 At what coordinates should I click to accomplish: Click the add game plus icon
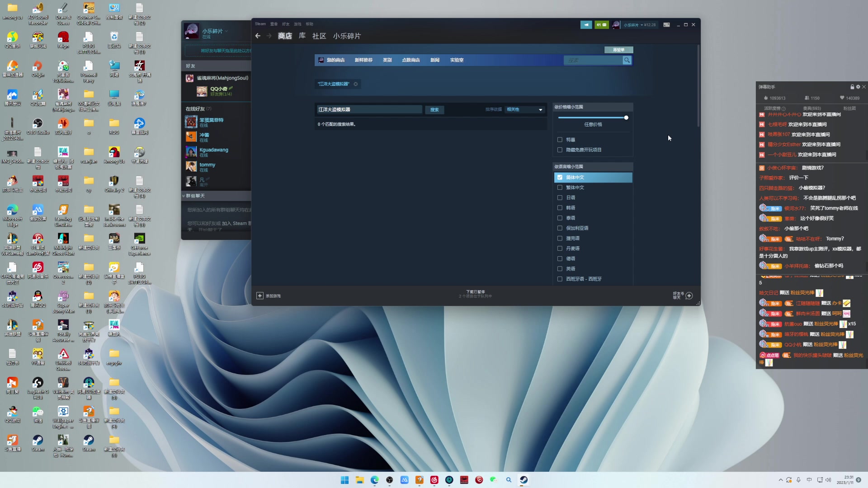pyautogui.click(x=259, y=296)
